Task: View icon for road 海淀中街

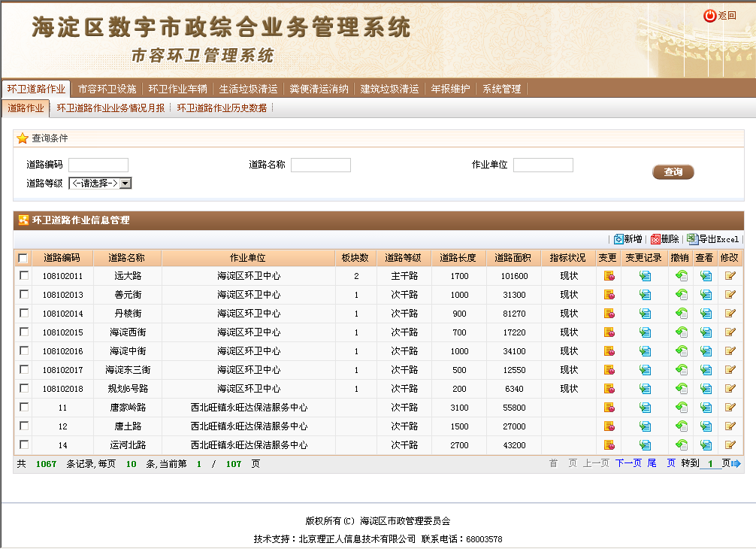Action: coord(706,351)
